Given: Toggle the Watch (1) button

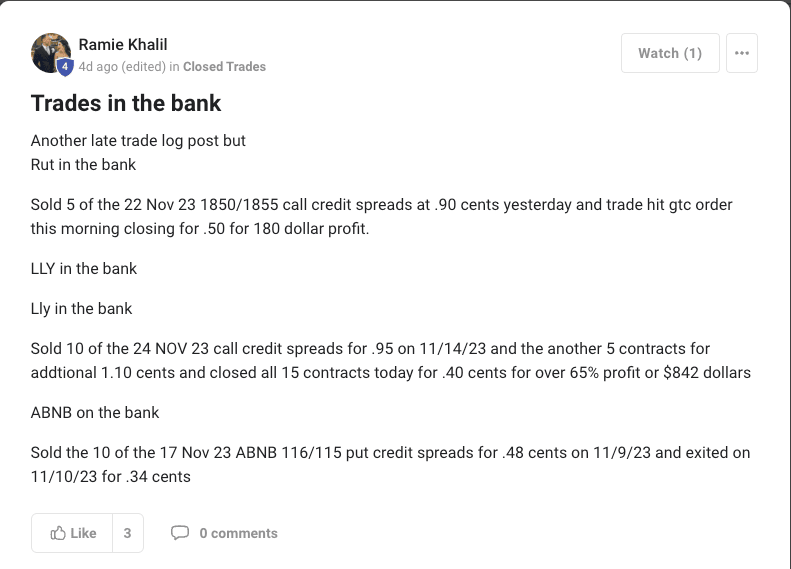Looking at the screenshot, I should [x=669, y=53].
